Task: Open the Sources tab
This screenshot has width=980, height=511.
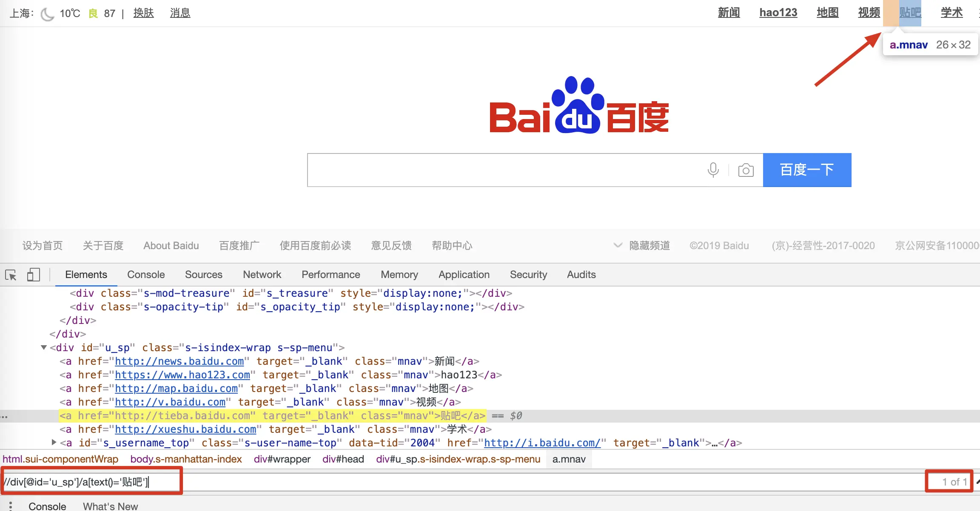Action: 203,275
